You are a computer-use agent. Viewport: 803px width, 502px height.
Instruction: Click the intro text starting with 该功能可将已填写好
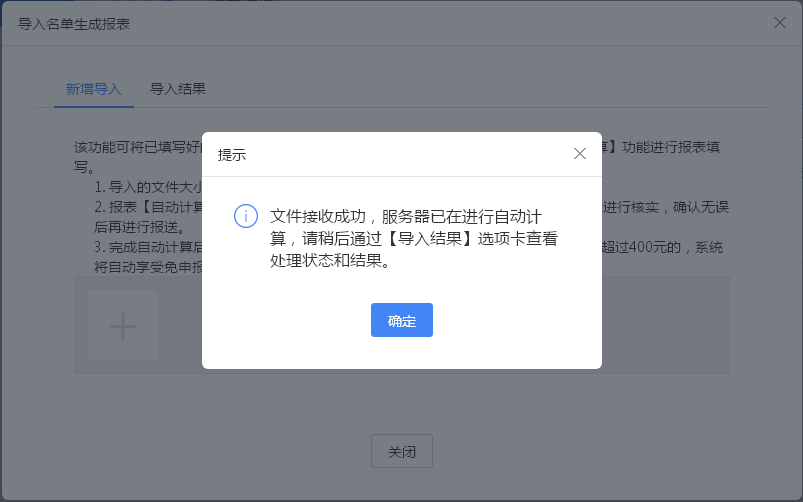click(137, 147)
